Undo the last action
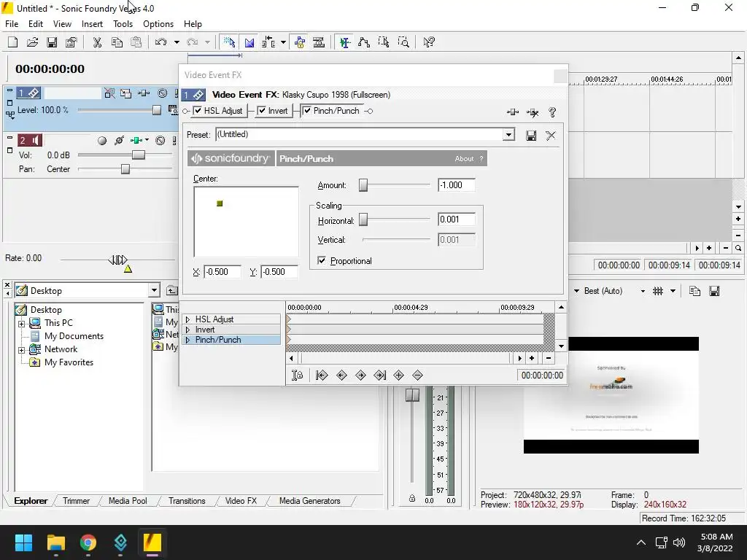 point(161,42)
